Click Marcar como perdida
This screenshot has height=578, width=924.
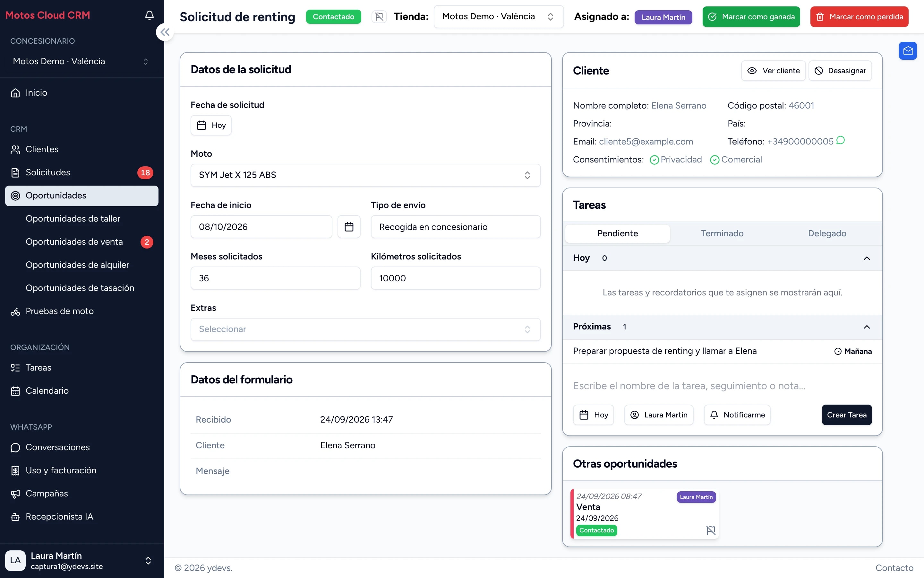(x=859, y=17)
